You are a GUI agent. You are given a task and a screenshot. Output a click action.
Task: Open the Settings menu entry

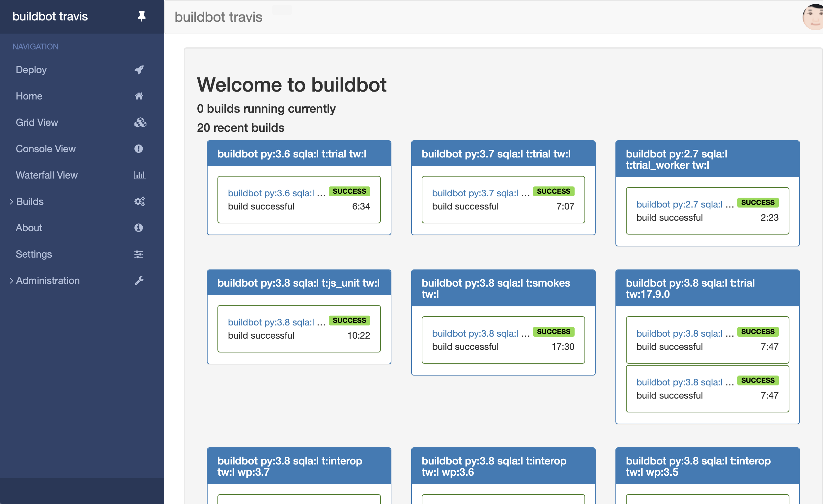coord(34,254)
